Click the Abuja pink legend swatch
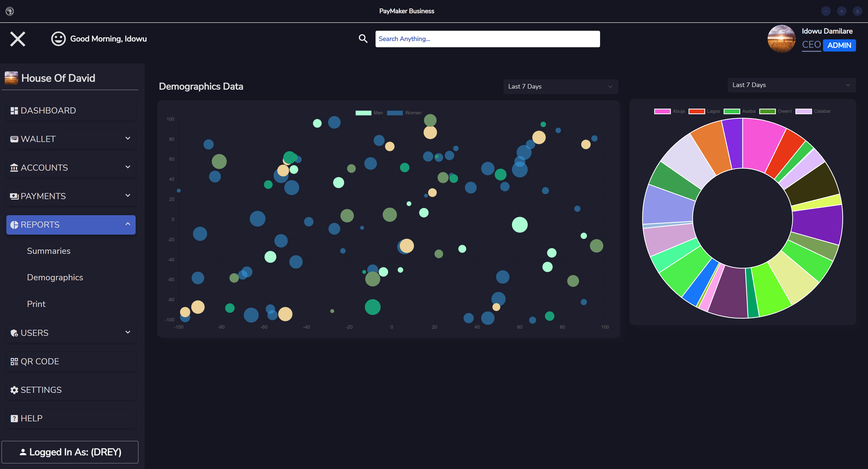 [x=662, y=111]
